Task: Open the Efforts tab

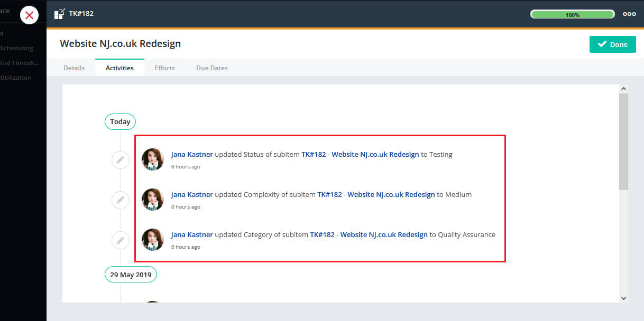Action: coord(165,68)
